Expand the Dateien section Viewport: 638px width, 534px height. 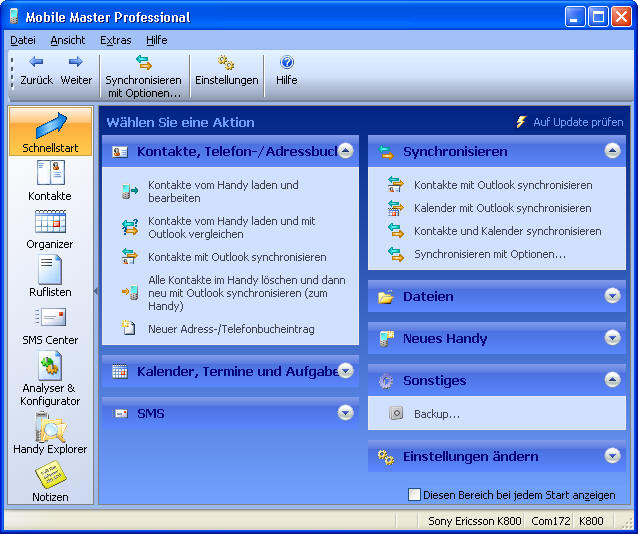tap(612, 296)
